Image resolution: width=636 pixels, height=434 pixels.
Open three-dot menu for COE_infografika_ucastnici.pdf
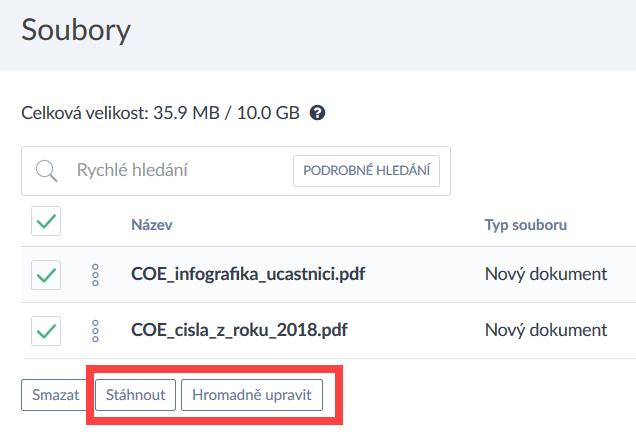tap(96, 275)
